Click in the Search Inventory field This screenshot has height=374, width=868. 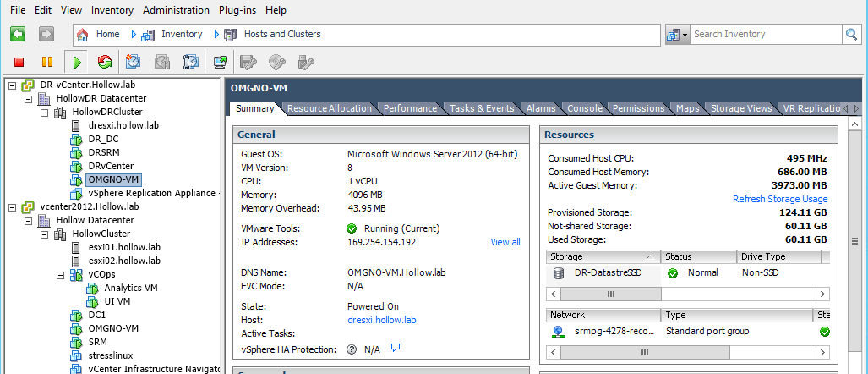pos(765,34)
